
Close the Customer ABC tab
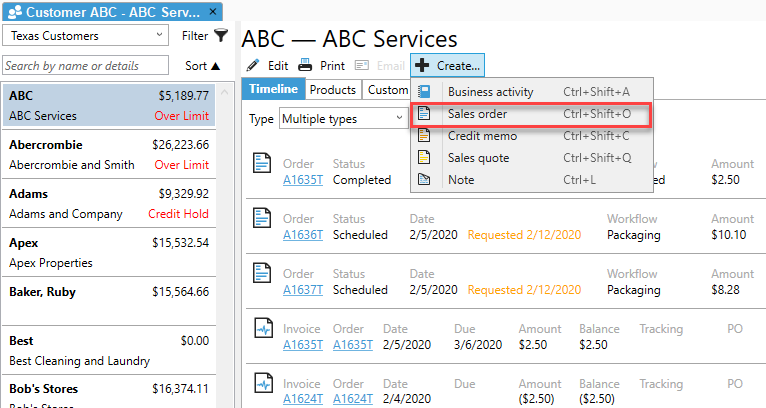click(213, 11)
